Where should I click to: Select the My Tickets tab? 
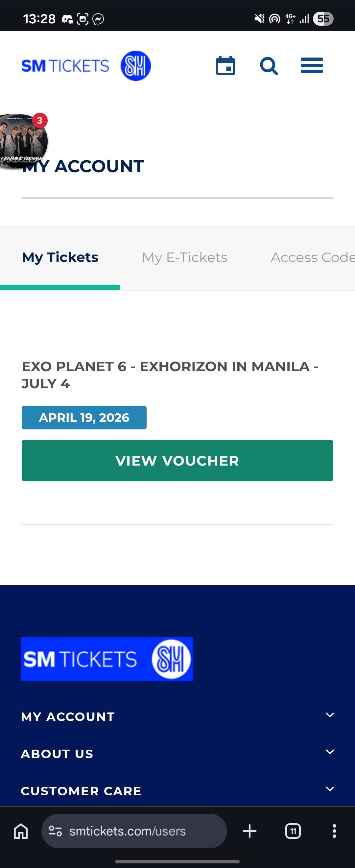click(x=60, y=257)
